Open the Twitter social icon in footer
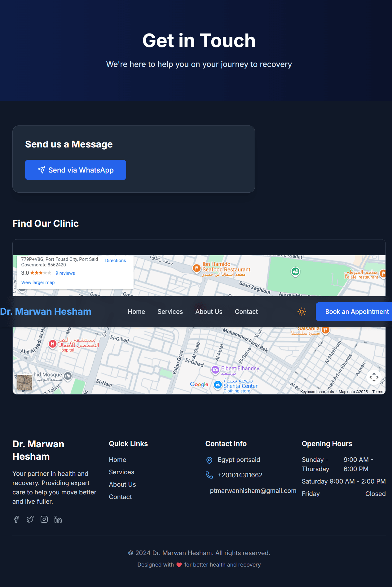Viewport: 392px width, 587px height. tap(30, 519)
